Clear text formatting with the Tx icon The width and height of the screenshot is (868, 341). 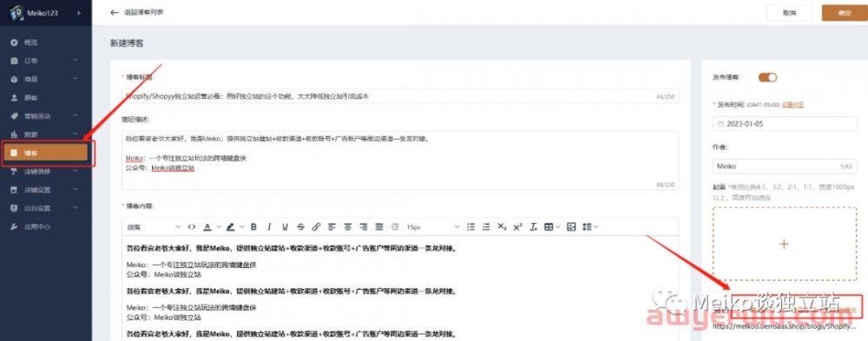click(x=534, y=226)
